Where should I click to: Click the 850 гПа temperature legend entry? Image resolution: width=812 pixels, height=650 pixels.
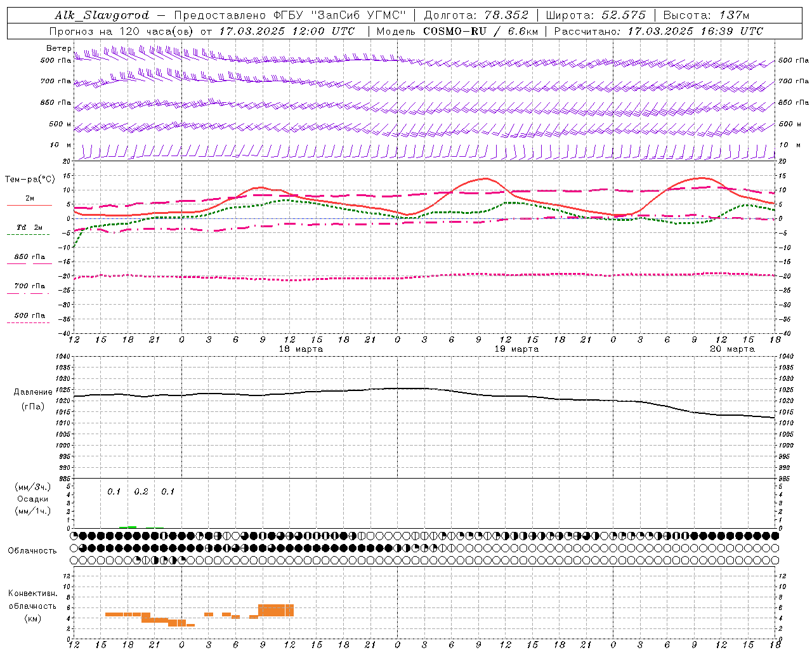pos(29,257)
